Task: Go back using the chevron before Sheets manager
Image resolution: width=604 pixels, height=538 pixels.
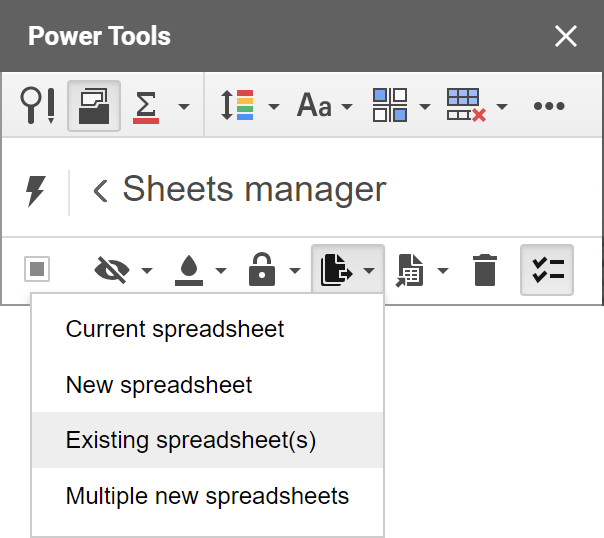Action: (x=101, y=191)
